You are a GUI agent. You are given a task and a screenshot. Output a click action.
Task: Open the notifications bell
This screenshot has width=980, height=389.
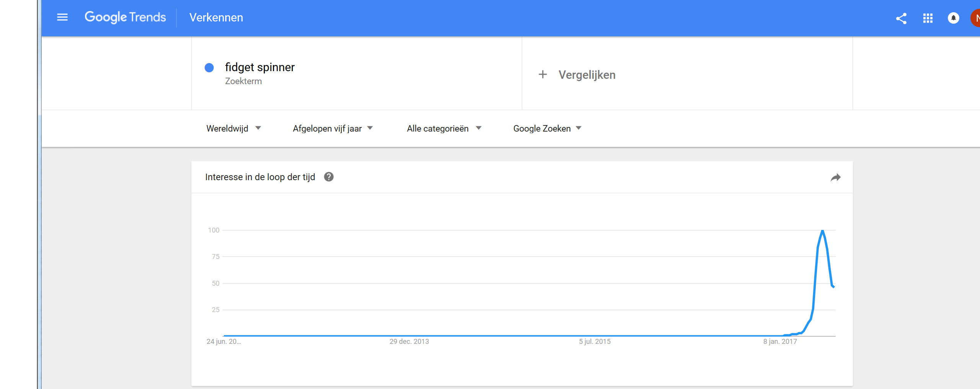click(953, 18)
